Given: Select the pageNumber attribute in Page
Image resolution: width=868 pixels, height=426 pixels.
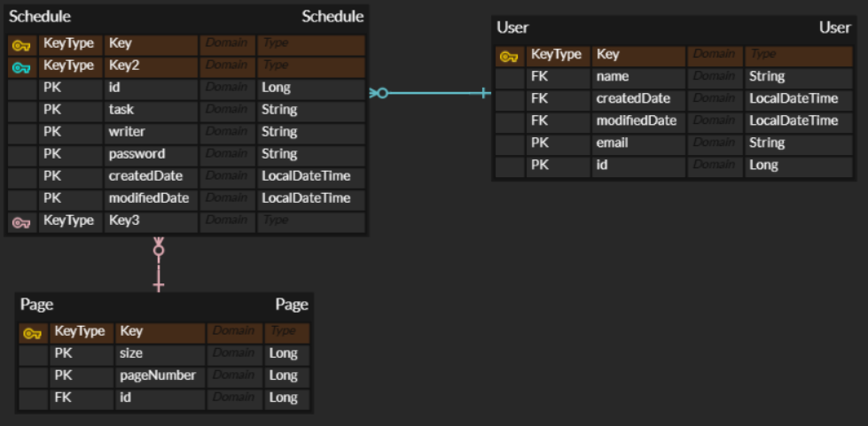Looking at the screenshot, I should tap(160, 377).
